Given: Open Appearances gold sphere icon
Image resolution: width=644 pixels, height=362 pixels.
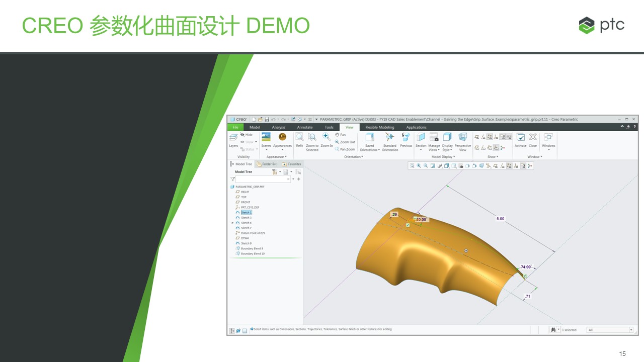Looking at the screenshot, I should (282, 137).
